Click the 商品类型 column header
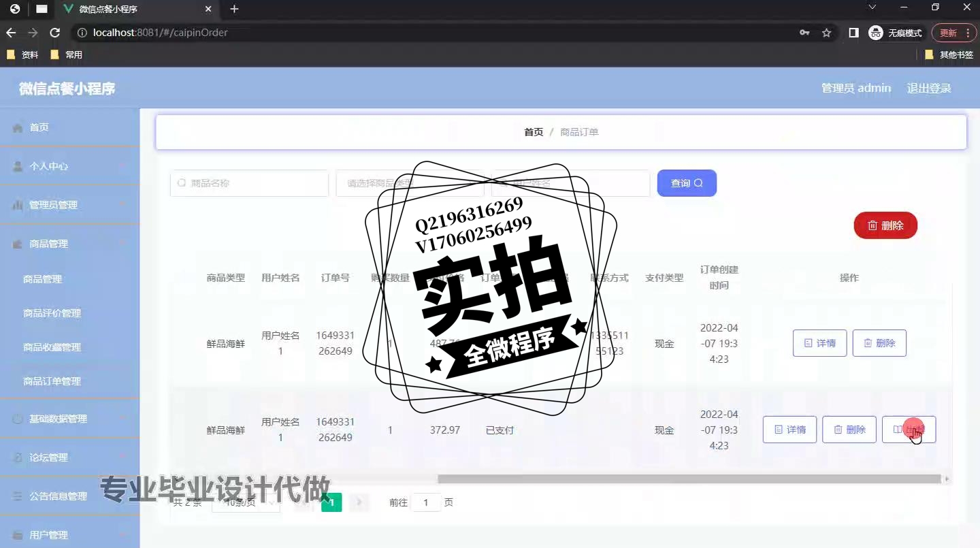 coord(226,278)
